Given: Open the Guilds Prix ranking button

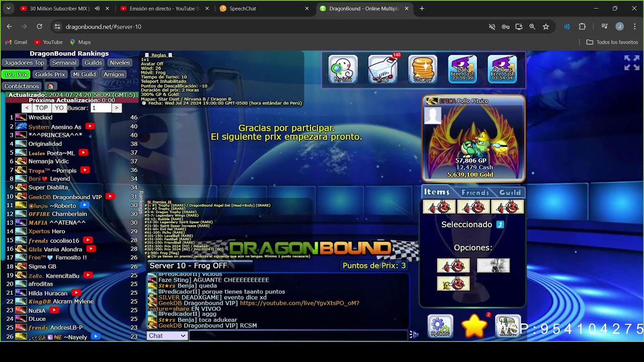Looking at the screenshot, I should [x=50, y=74].
